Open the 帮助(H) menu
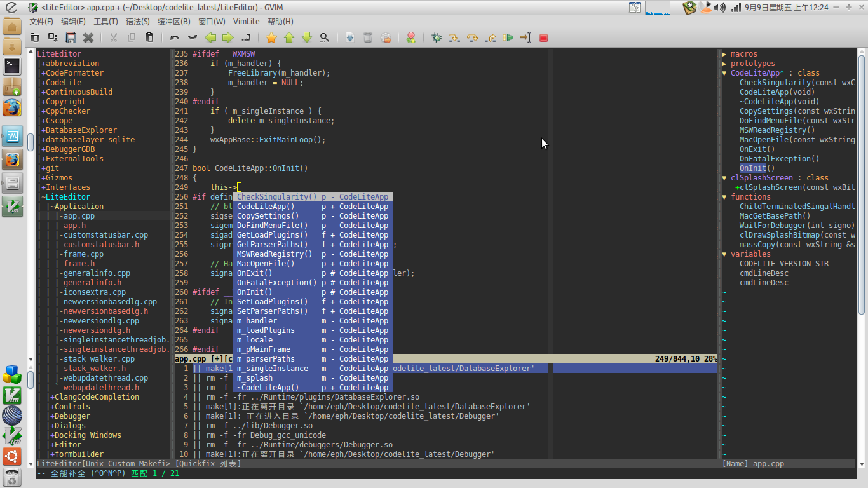This screenshot has width=868, height=488. click(x=280, y=22)
